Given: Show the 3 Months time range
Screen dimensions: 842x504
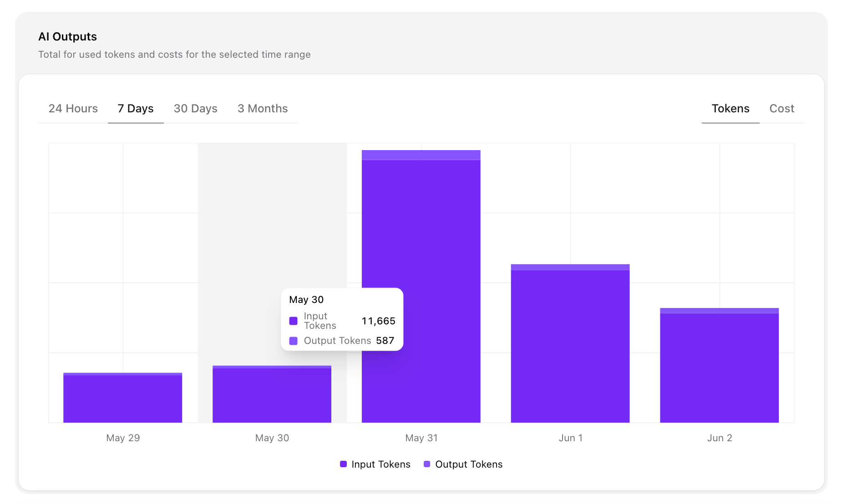Looking at the screenshot, I should 262,109.
